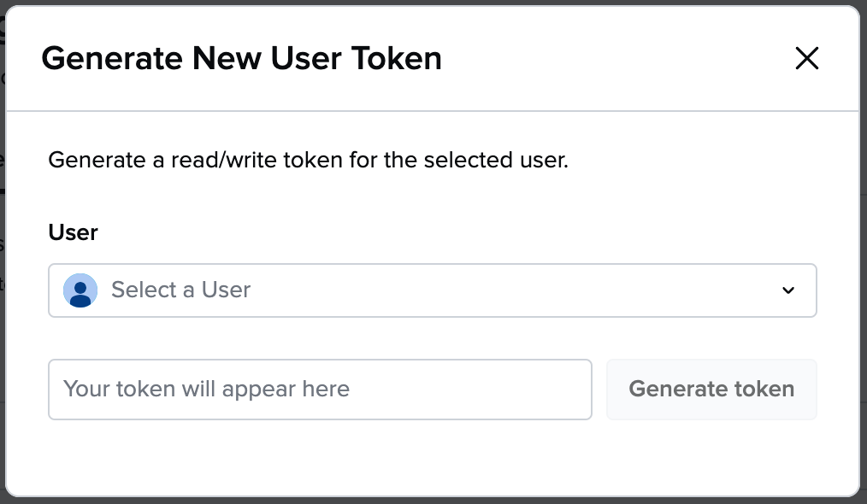Dismiss modal using X icon
This screenshot has height=504, width=867.
click(x=807, y=58)
